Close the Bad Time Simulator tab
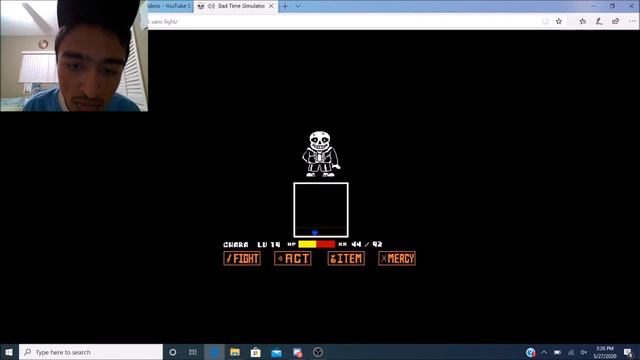Screen dimensions: 640x360 click(271, 6)
